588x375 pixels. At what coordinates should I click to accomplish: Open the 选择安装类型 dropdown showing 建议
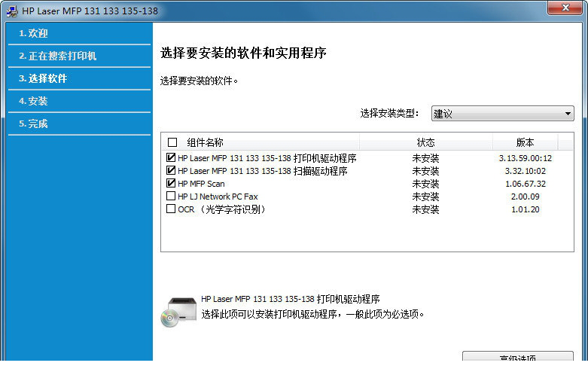[x=502, y=113]
